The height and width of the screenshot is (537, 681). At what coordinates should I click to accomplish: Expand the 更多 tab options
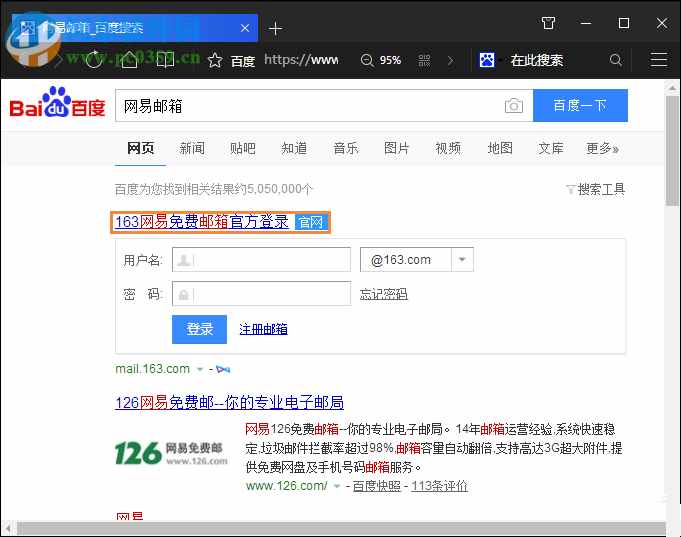pyautogui.click(x=602, y=149)
